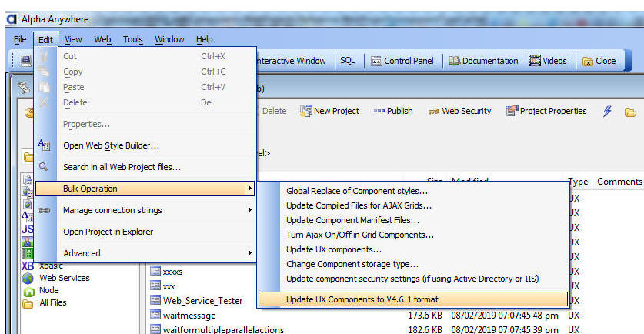Click Update UX Components to V4.6.1 format
Viewport: 644px width, 334px height.
(x=413, y=299)
